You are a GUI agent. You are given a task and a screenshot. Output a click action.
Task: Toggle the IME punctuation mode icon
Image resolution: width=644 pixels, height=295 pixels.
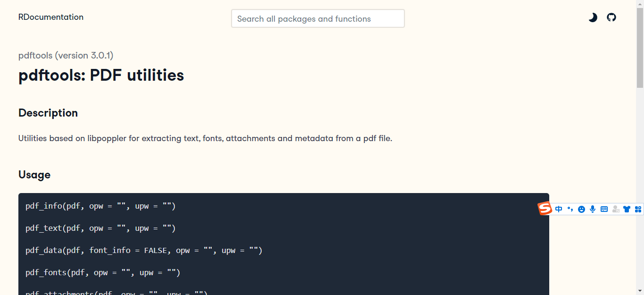coord(570,209)
